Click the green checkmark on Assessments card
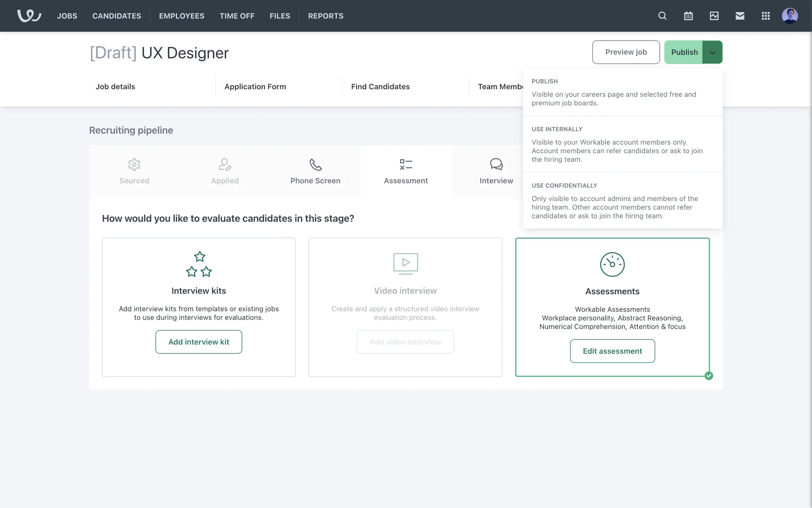The width and height of the screenshot is (812, 508). pos(709,375)
